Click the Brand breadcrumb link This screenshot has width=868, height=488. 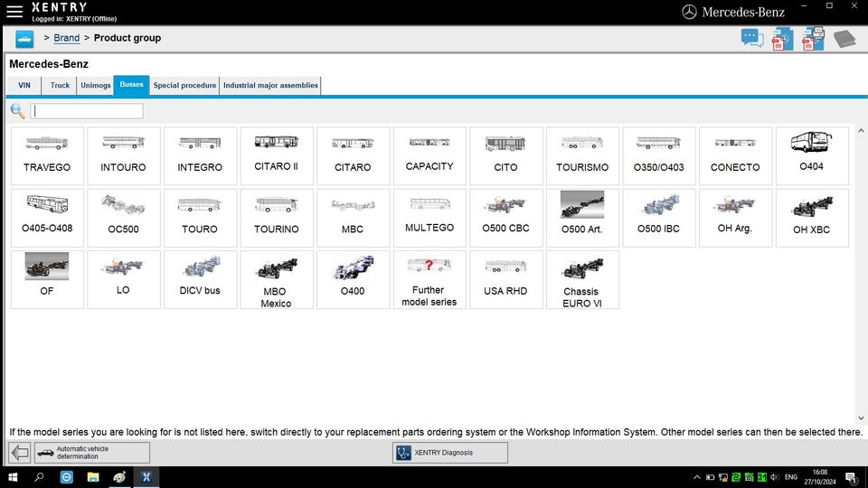66,38
